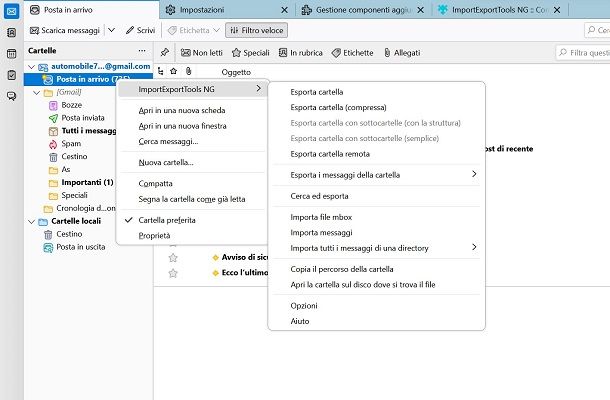Image resolution: width=610 pixels, height=400 pixels.
Task: Open the Etichetta dropdown
Action: [194, 30]
